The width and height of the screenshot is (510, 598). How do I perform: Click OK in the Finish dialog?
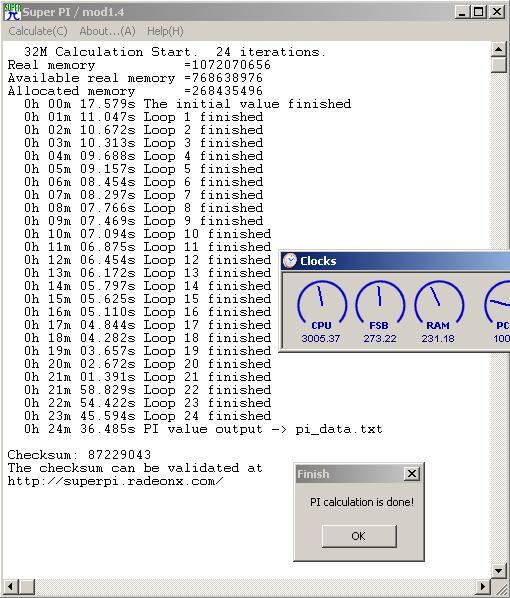(x=359, y=536)
